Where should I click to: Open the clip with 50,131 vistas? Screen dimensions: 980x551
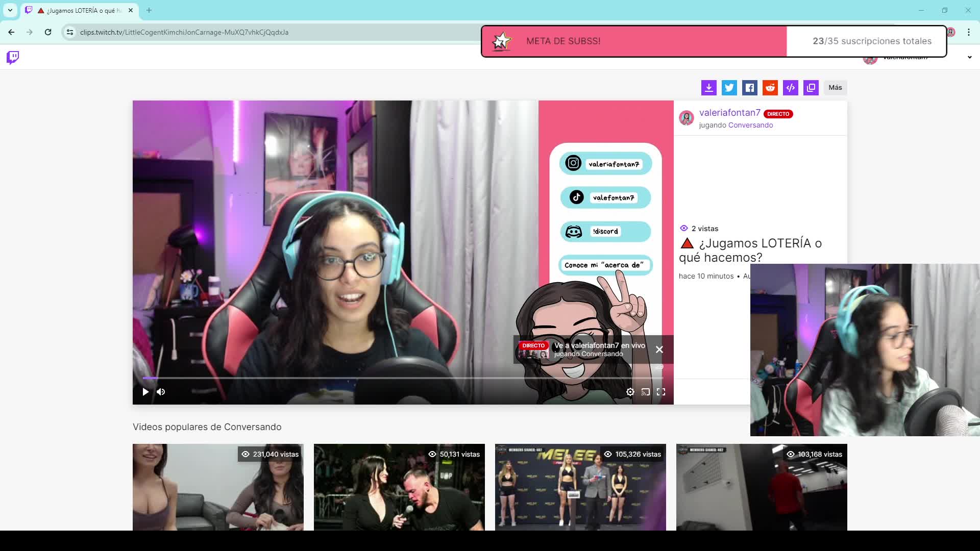(399, 487)
